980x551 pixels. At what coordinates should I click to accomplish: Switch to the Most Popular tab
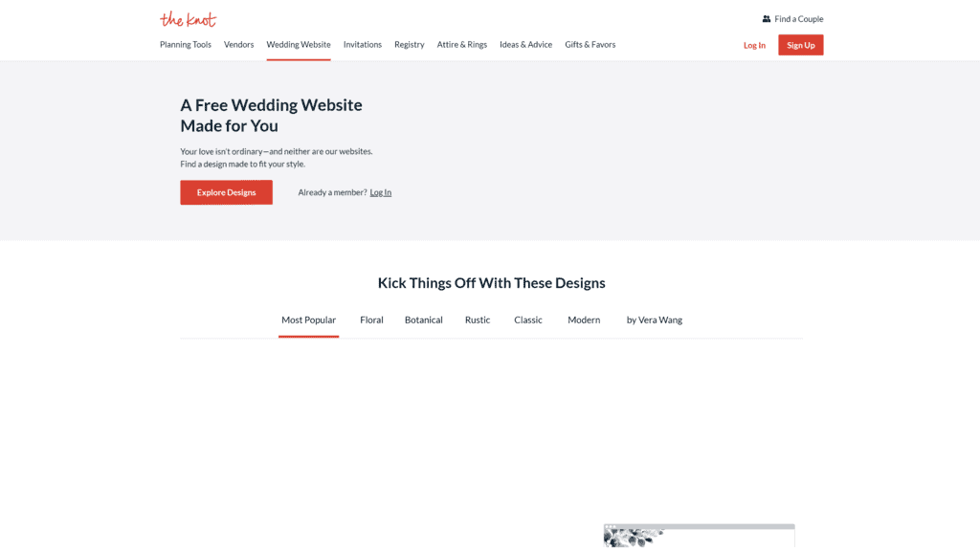tap(309, 320)
